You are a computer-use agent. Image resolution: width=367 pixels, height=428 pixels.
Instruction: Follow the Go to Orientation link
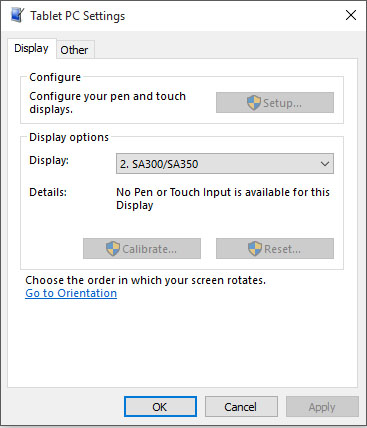(x=71, y=293)
